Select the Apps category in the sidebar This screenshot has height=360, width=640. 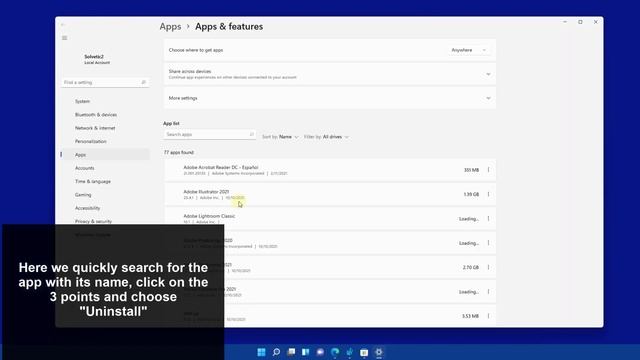(106, 155)
